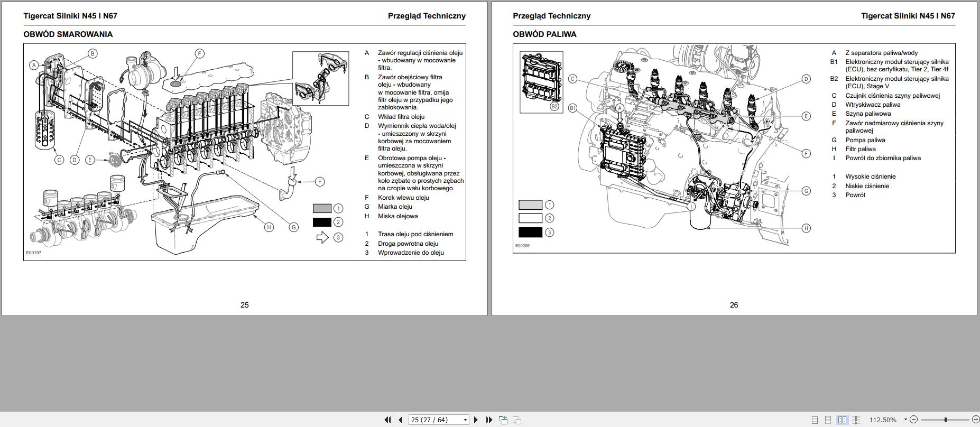Click the E00206 figure code
This screenshot has height=427, width=980.
point(522,246)
